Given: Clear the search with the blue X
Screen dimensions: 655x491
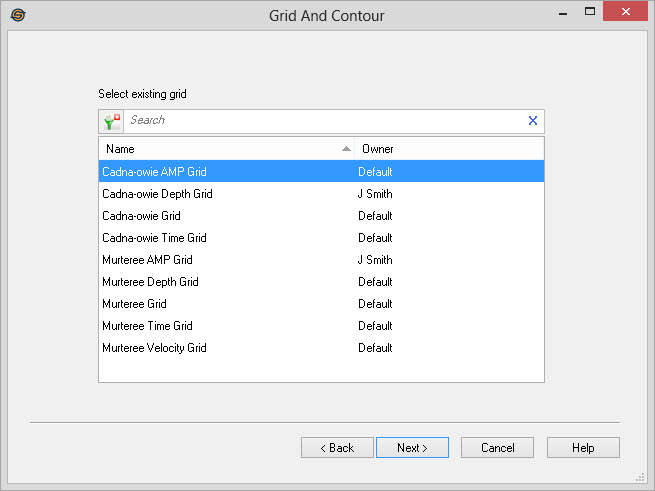Looking at the screenshot, I should click(532, 121).
